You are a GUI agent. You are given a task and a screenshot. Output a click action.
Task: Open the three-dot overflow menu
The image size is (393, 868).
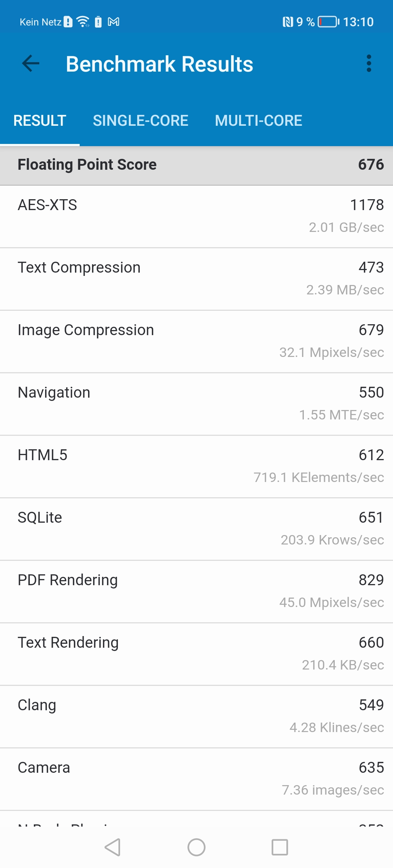[x=369, y=64]
